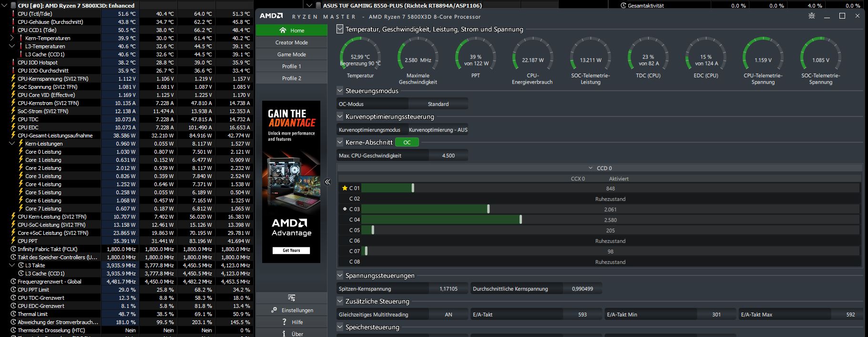This screenshot has height=337, width=868.
Task: Select the CPU-Gesamt-Leistungsaufnahme row in HWiNFO
Action: point(127,136)
